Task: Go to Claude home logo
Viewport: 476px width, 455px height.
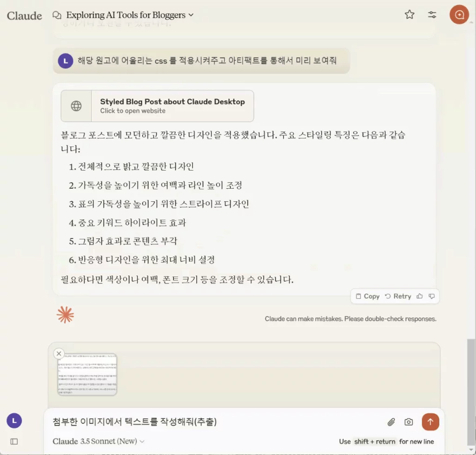Action: [24, 15]
